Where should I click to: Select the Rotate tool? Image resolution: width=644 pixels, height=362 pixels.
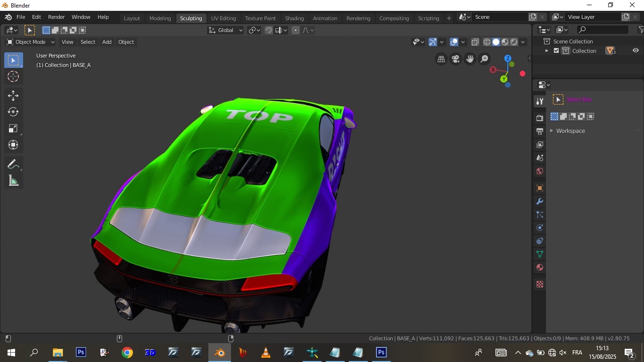[13, 112]
